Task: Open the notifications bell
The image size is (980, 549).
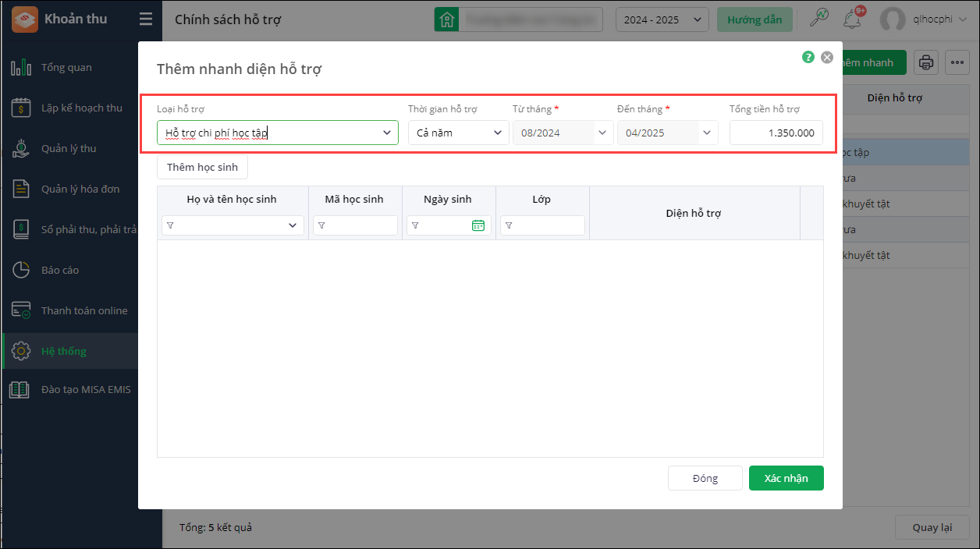Action: [853, 19]
